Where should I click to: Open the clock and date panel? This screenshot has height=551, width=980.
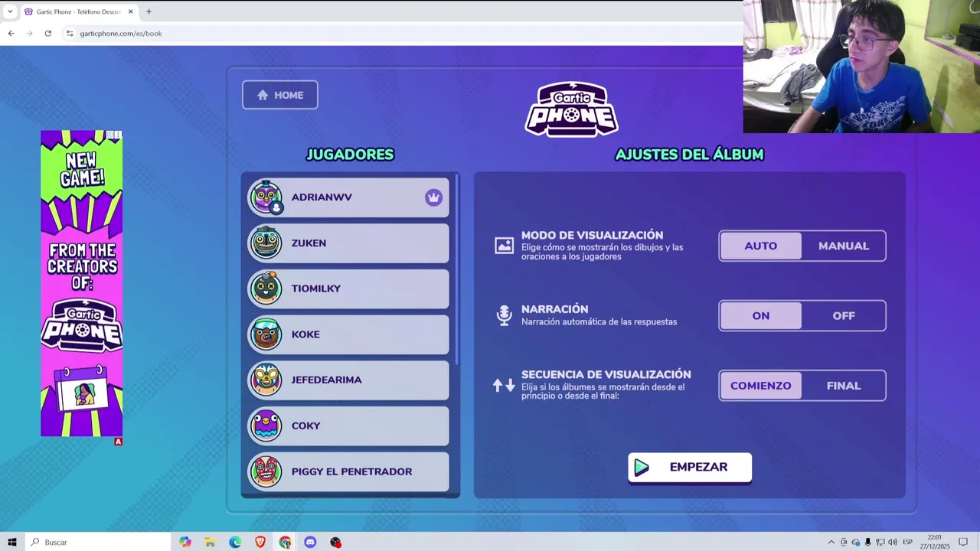click(x=935, y=542)
